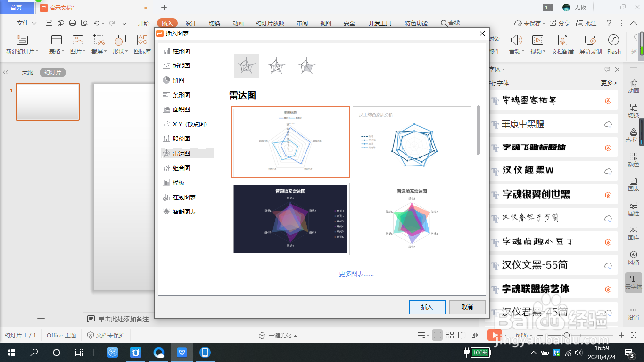Switch to the 大纲 pane view
The width and height of the screenshot is (644, 362).
(28, 73)
